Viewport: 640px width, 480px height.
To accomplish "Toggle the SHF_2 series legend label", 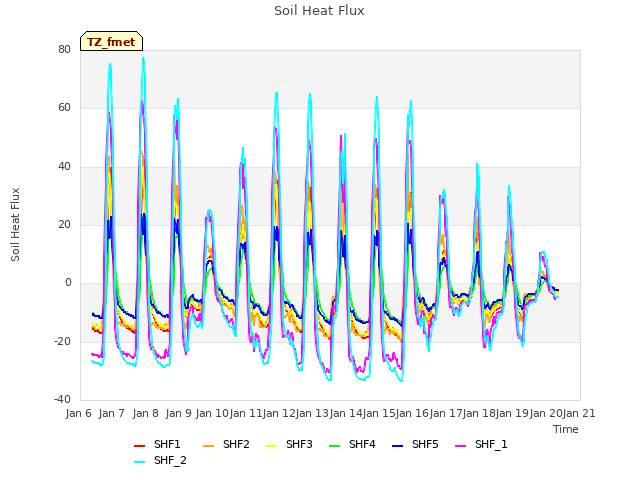I will tap(170, 460).
